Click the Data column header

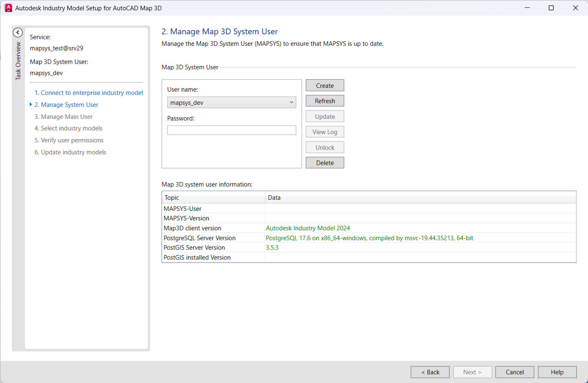pos(420,198)
